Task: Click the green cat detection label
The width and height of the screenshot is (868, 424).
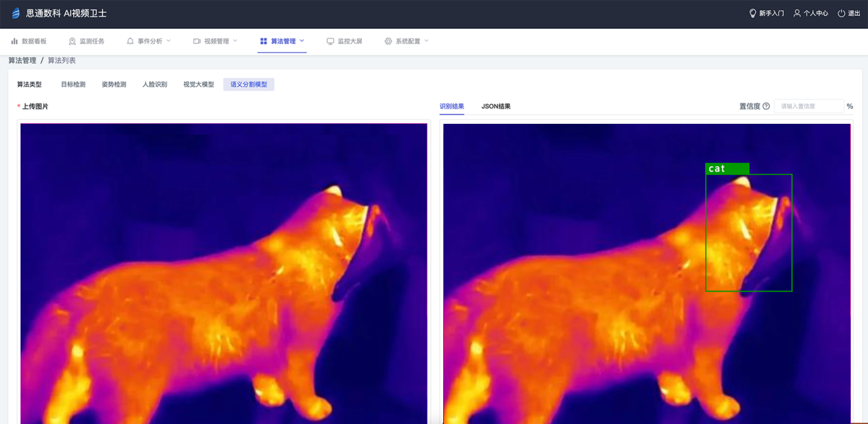Action: click(727, 168)
